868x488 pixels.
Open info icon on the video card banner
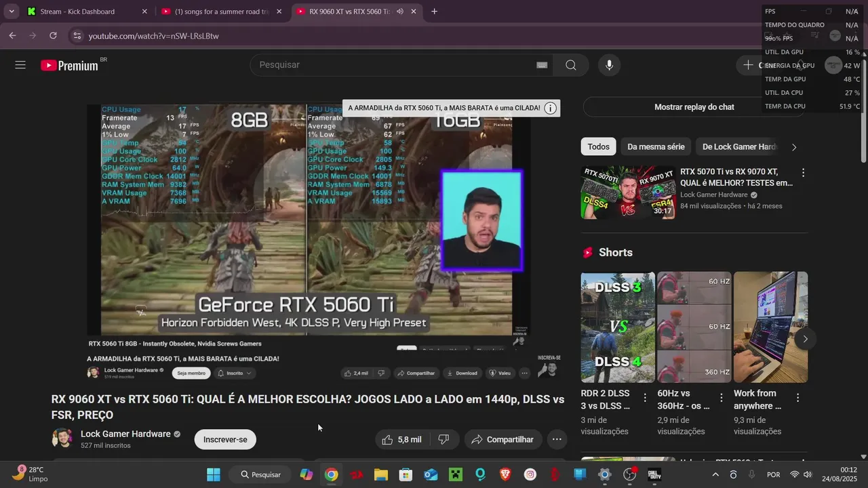(551, 108)
